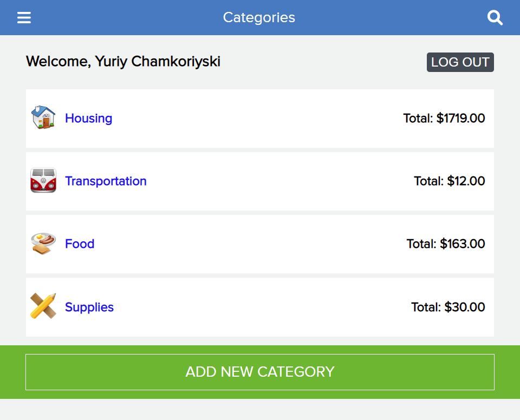This screenshot has width=520, height=420.
Task: Click blank space in the Supplies row
Action: pos(260,307)
